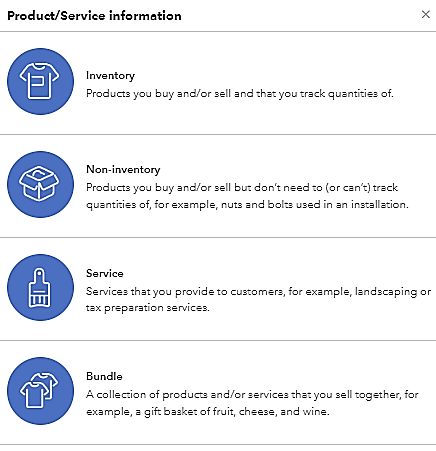This screenshot has height=451, width=436.
Task: Click the Bundle double t-shirt icon
Action: 40,391
